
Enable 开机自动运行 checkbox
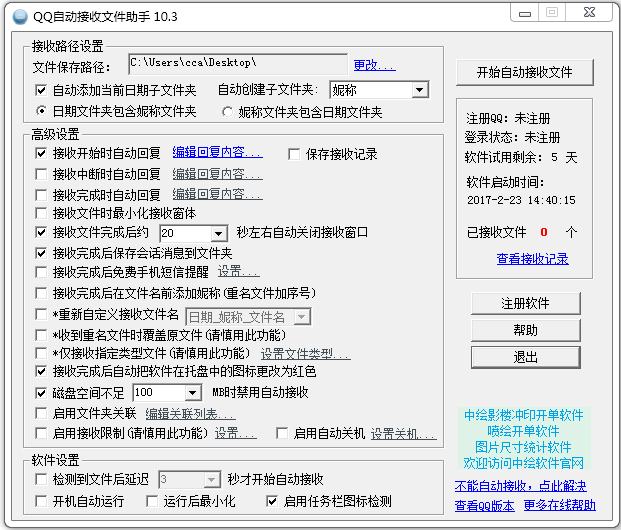coord(41,501)
